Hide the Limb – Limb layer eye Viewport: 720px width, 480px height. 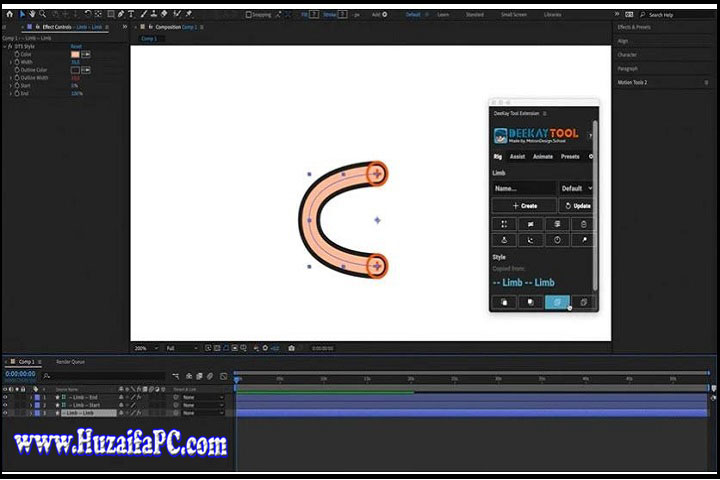click(x=5, y=413)
